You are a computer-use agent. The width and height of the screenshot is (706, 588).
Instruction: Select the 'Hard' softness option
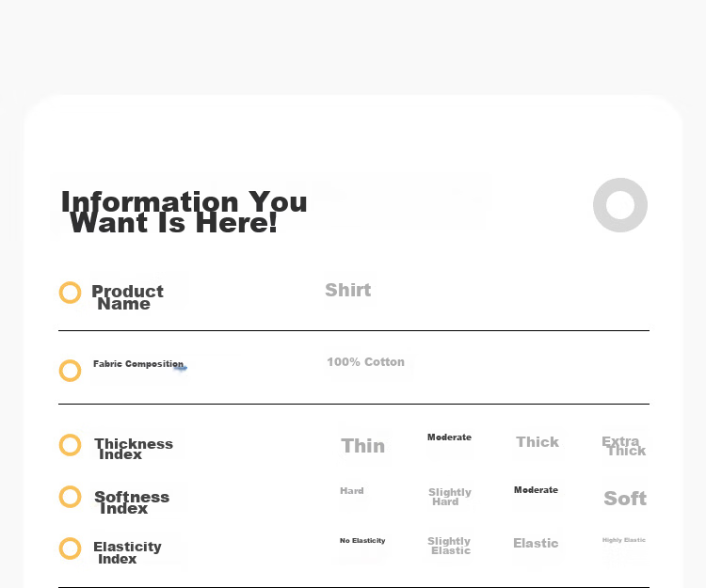tap(352, 490)
